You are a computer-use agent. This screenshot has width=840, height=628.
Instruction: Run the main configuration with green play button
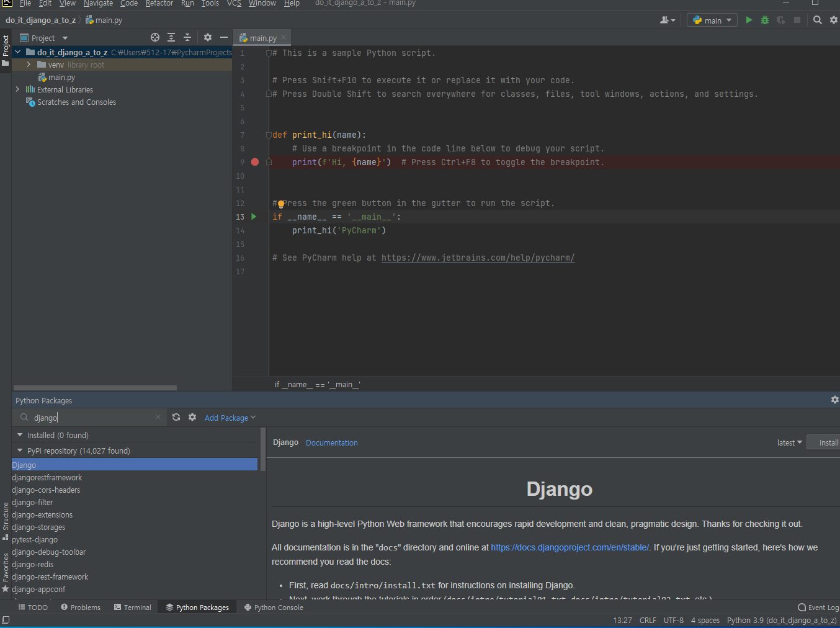[749, 20]
